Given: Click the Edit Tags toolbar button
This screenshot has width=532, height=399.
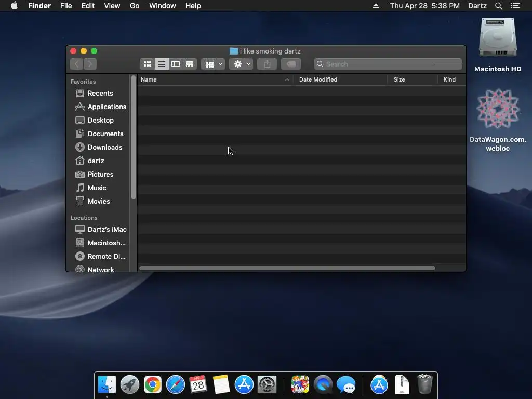Looking at the screenshot, I should (x=291, y=64).
